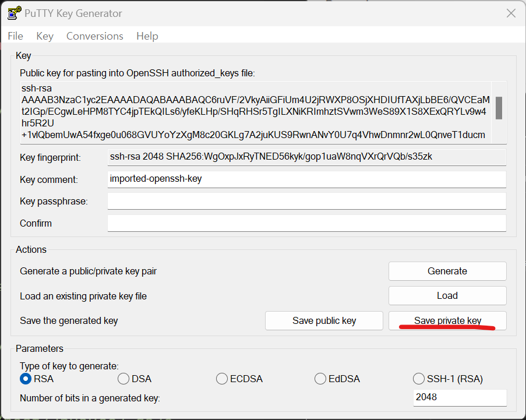Close the PuTTY Key Generator window
Image resolution: width=526 pixels, height=420 pixels.
tap(511, 13)
